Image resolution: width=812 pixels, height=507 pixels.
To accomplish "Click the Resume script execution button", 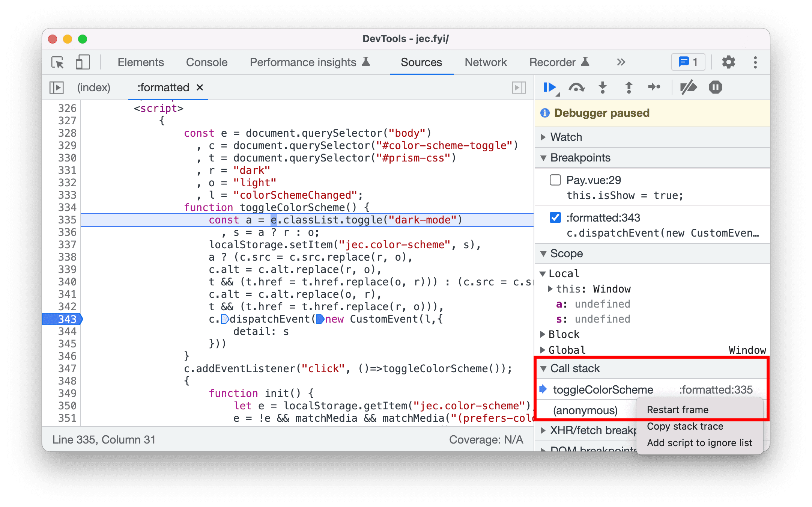I will tap(550, 88).
